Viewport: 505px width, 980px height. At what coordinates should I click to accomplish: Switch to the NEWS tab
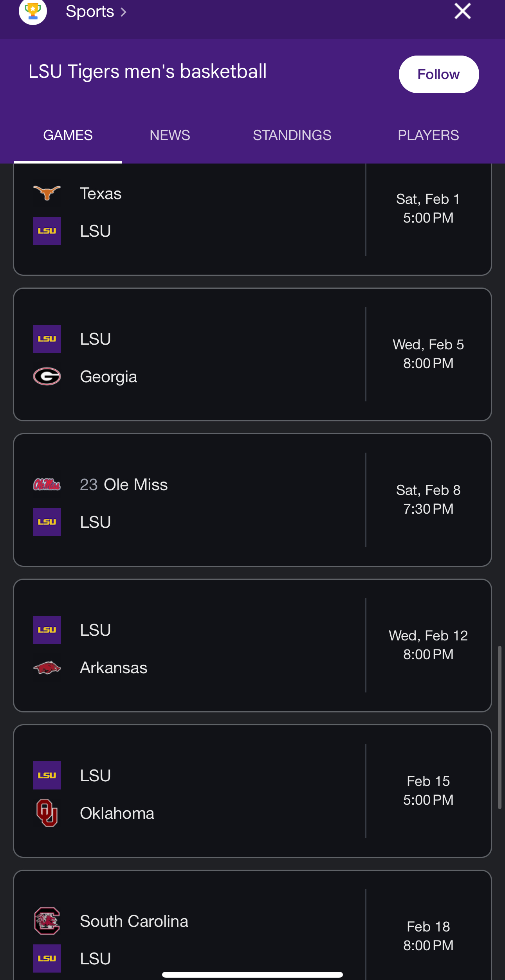170,135
